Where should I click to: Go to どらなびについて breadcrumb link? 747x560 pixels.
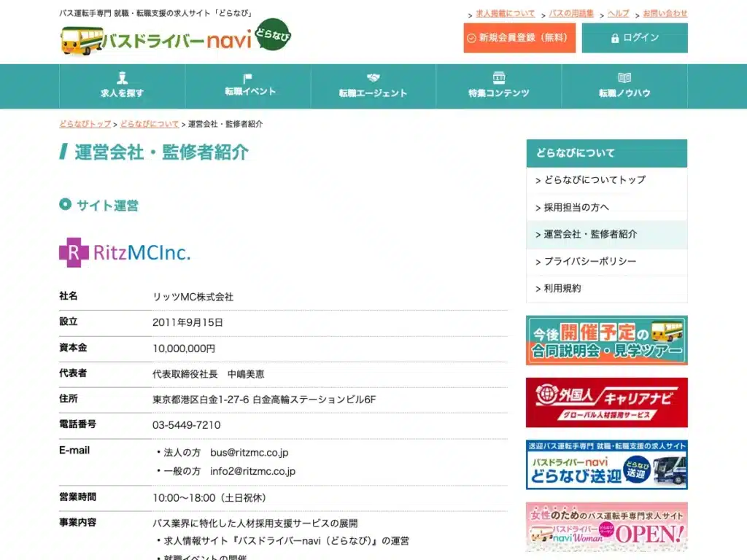coord(149,124)
